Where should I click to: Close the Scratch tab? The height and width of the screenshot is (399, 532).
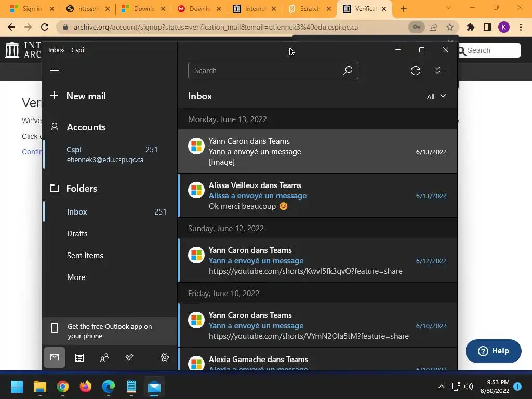pos(328,9)
